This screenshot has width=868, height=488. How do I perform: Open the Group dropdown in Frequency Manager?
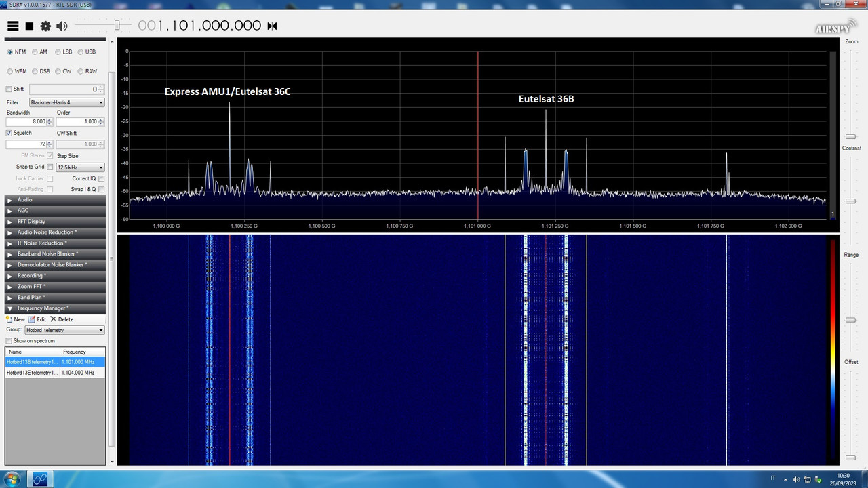click(x=64, y=330)
